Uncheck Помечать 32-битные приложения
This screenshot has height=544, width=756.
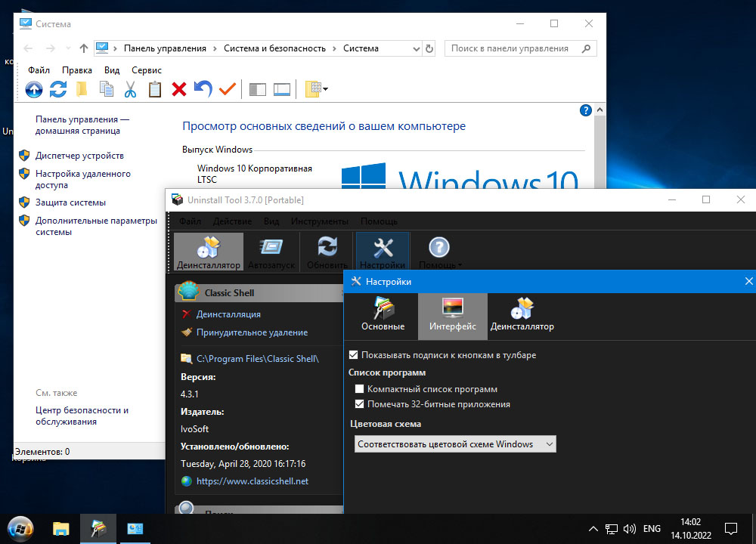click(359, 404)
